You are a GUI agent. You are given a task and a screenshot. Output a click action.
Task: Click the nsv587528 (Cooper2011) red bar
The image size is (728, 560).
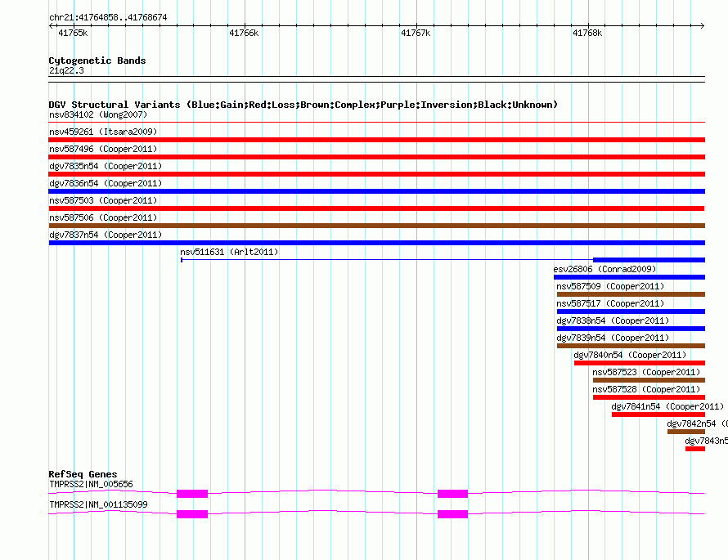pos(649,397)
